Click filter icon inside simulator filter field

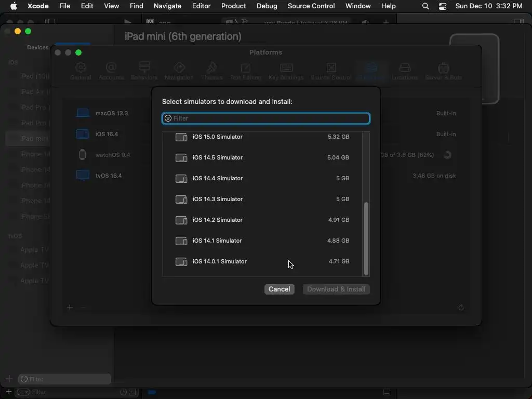pyautogui.click(x=168, y=118)
